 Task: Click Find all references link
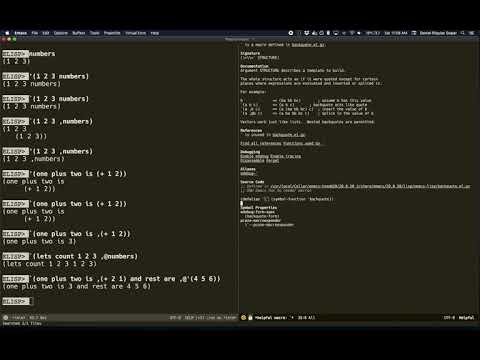(x=261, y=143)
